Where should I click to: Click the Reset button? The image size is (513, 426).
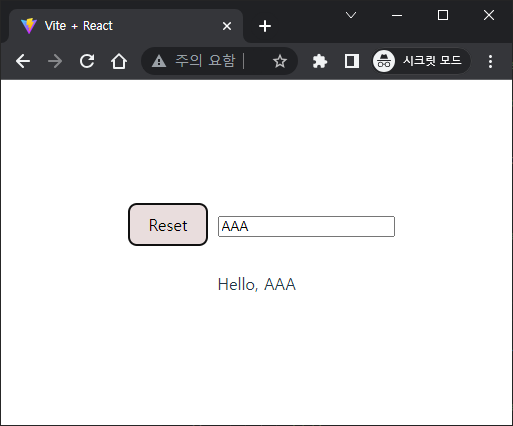(x=168, y=225)
